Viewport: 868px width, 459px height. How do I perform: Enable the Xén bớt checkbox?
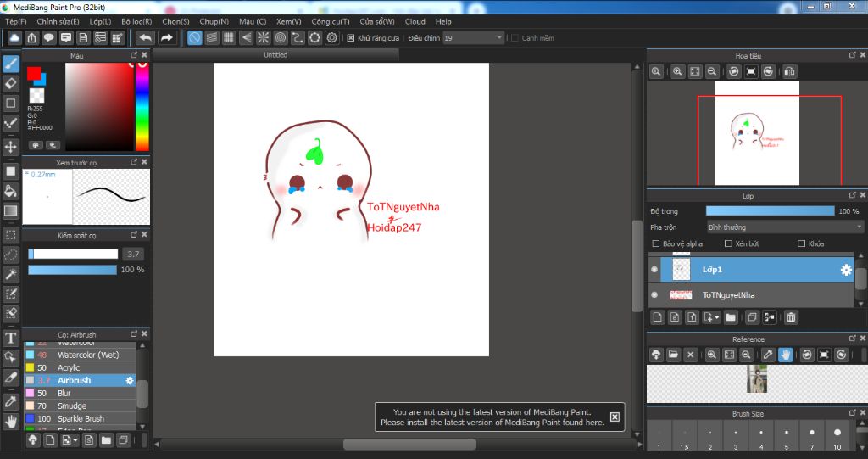tap(728, 243)
